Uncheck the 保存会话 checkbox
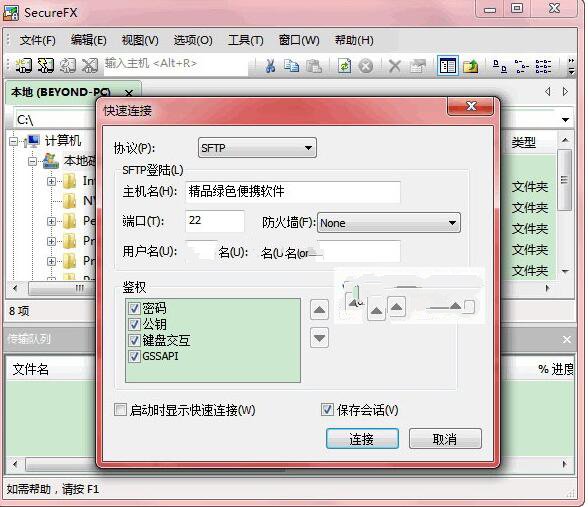This screenshot has height=507, width=588. coord(327,410)
